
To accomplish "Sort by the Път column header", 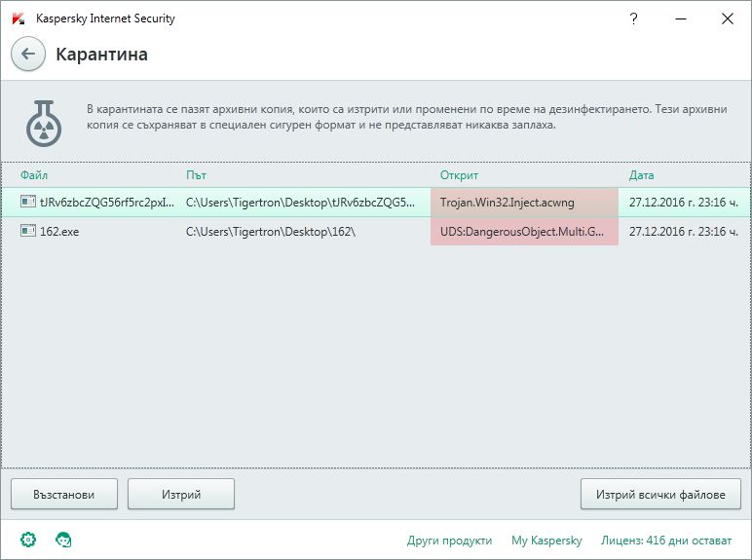I will tap(196, 175).
